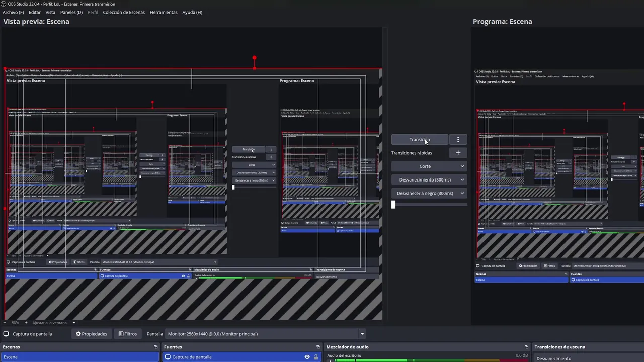This screenshot has height=362, width=644.
Task: Click the top-left red resize handle of source
Action: point(5,69)
